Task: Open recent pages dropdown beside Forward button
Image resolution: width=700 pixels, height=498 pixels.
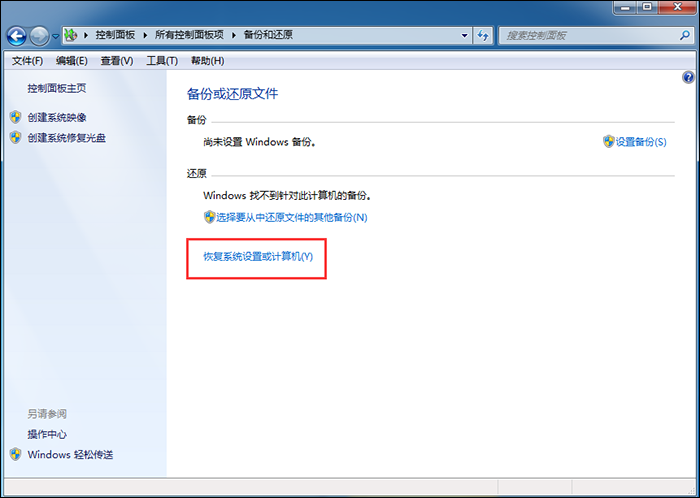Action: tap(55, 36)
